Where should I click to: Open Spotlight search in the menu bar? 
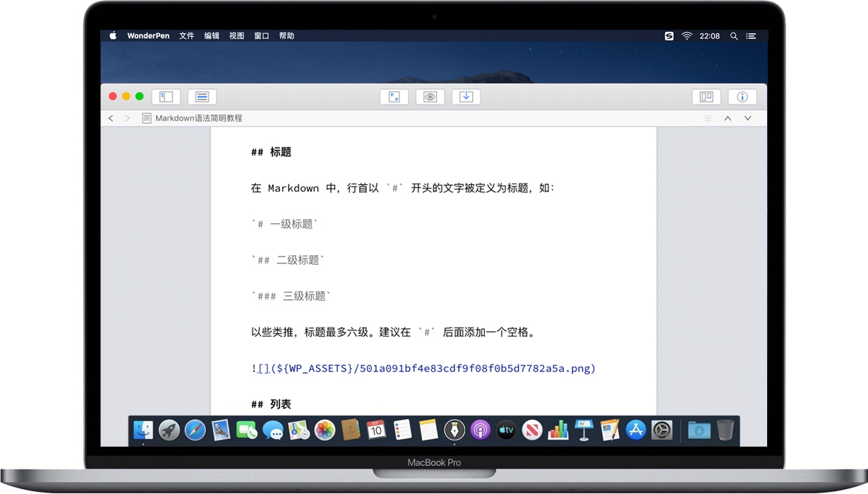coord(734,36)
